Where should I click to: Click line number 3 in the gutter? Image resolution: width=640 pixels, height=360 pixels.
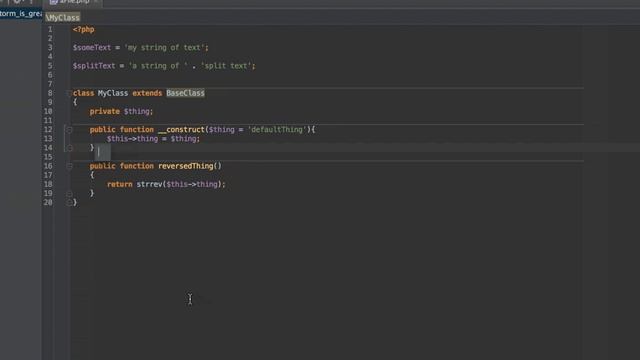[x=50, y=48]
